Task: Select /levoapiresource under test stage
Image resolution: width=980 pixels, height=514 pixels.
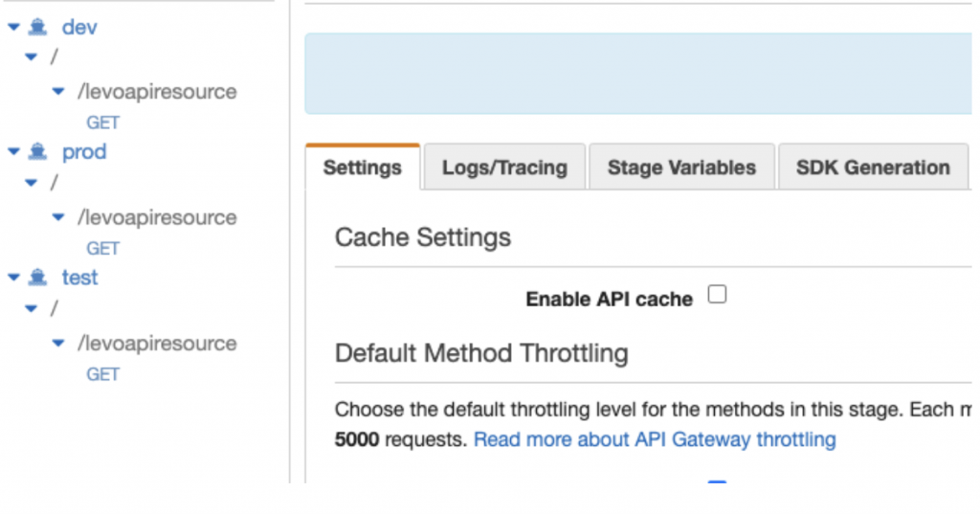Action: 157,343
